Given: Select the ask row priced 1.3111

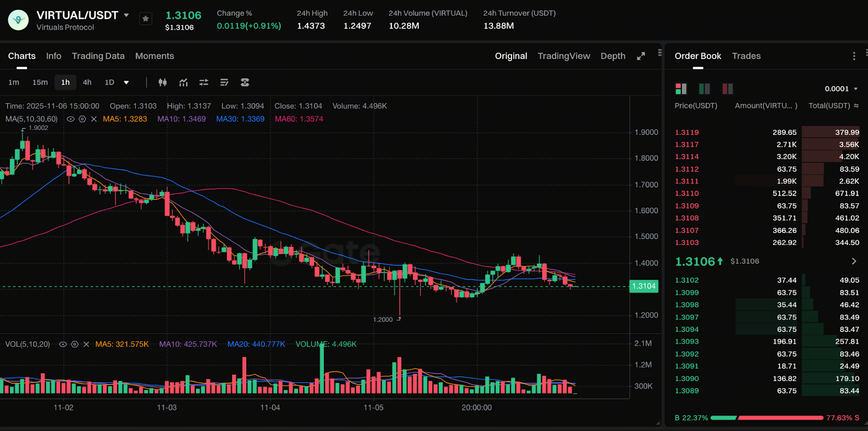Looking at the screenshot, I should click(x=767, y=181).
